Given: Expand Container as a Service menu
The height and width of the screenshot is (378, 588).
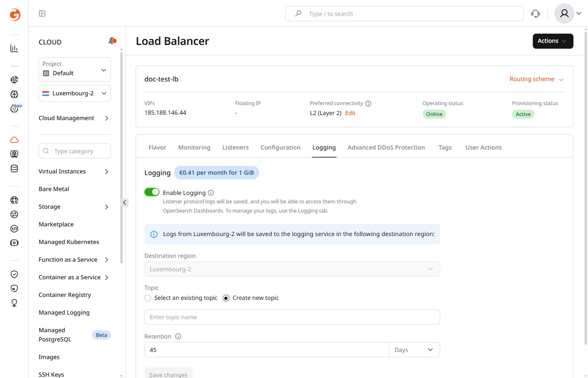Looking at the screenshot, I should coord(74,277).
